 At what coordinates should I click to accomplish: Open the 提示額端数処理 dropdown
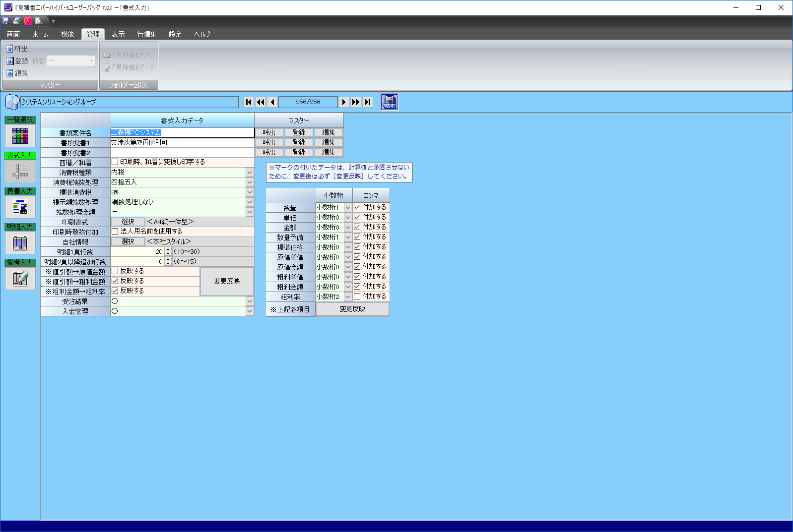tap(250, 202)
